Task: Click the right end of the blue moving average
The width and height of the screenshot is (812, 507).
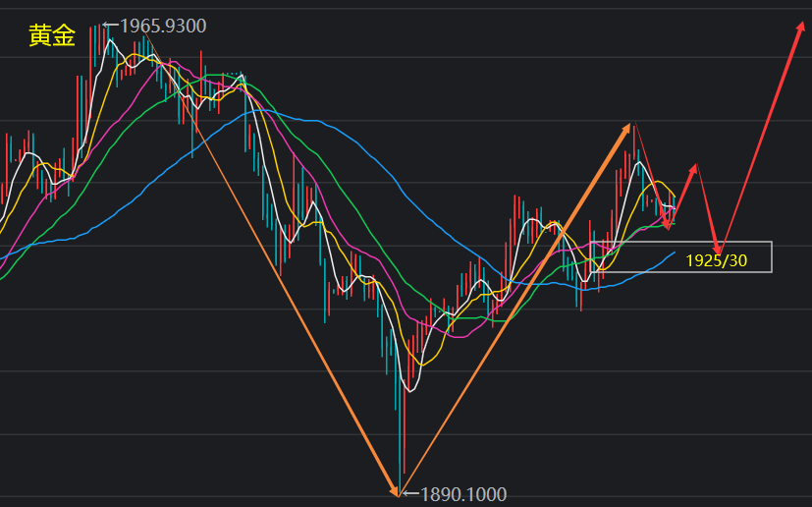Action: pos(673,253)
